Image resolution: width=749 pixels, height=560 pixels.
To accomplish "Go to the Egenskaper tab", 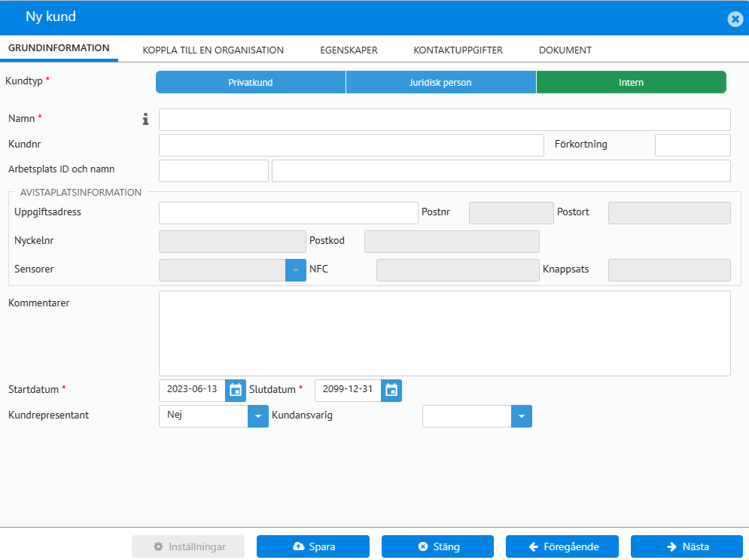I will click(x=349, y=50).
